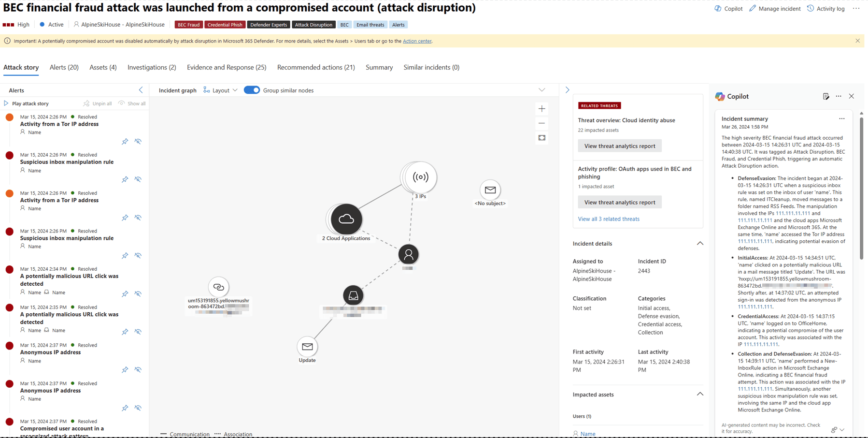The width and height of the screenshot is (868, 438).
Task: Click Unpin all alerts
Action: click(97, 103)
